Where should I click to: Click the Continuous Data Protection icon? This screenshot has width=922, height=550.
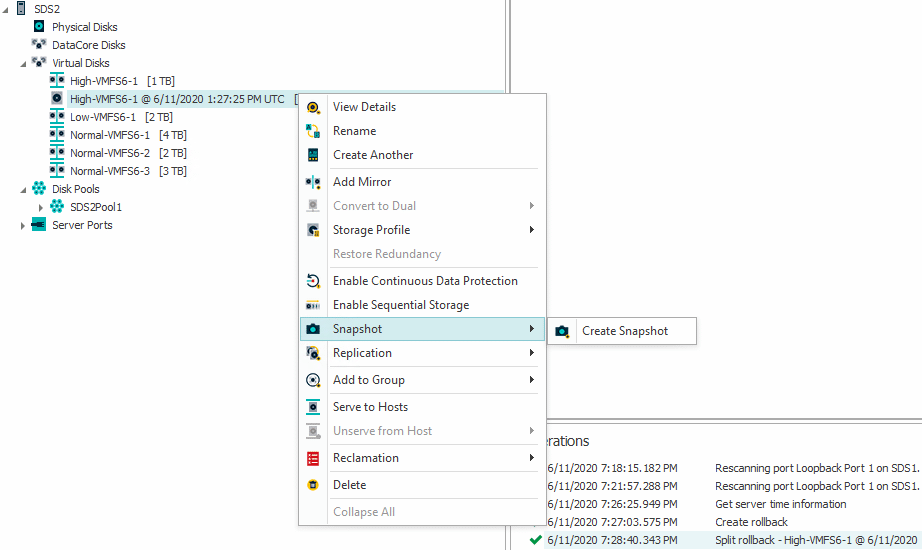313,281
